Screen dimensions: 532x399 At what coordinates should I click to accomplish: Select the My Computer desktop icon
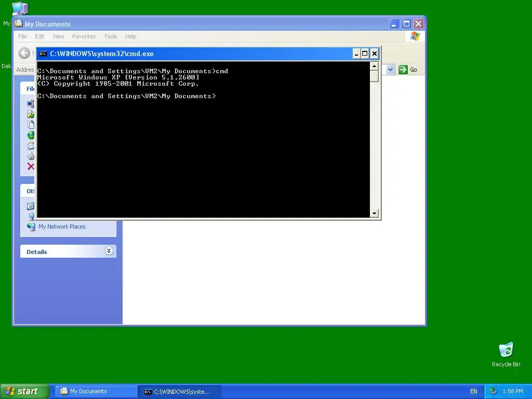pos(20,8)
